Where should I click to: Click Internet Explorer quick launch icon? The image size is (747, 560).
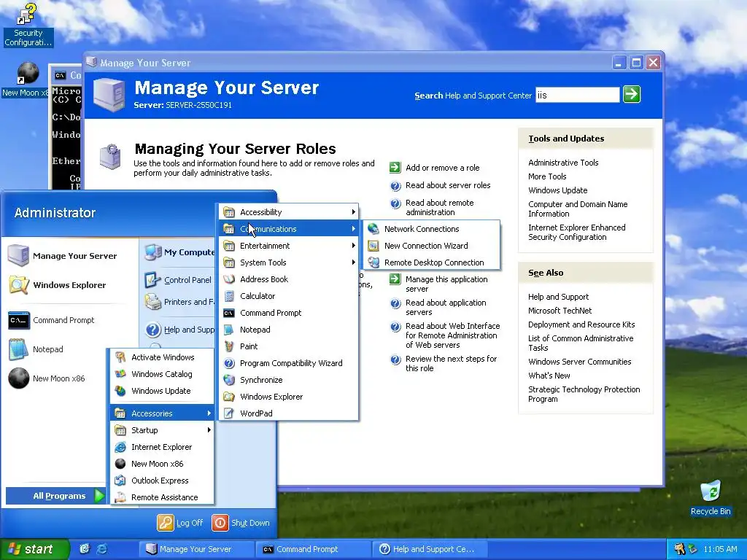tap(102, 549)
